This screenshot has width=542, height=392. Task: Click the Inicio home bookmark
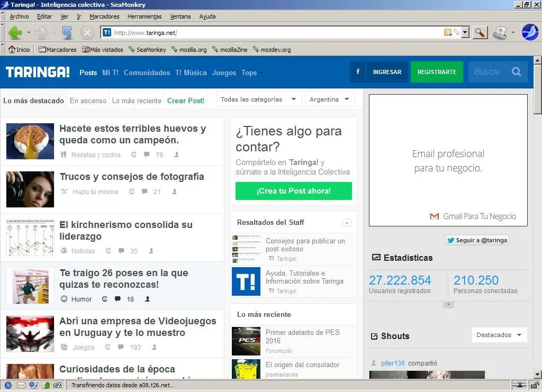click(19, 49)
